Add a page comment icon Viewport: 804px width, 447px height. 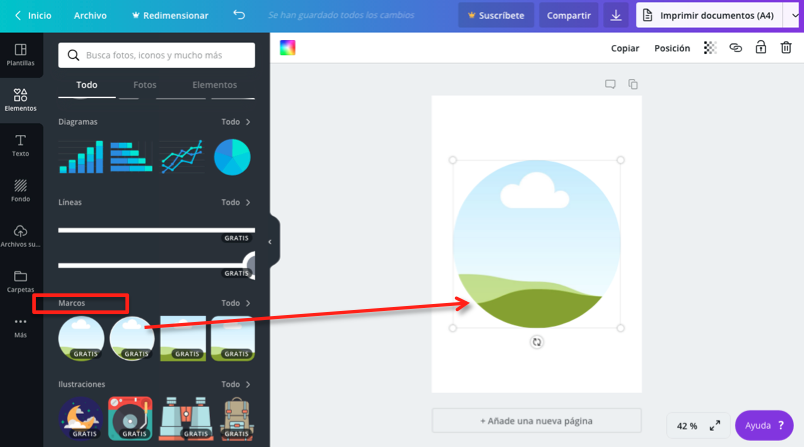click(610, 84)
